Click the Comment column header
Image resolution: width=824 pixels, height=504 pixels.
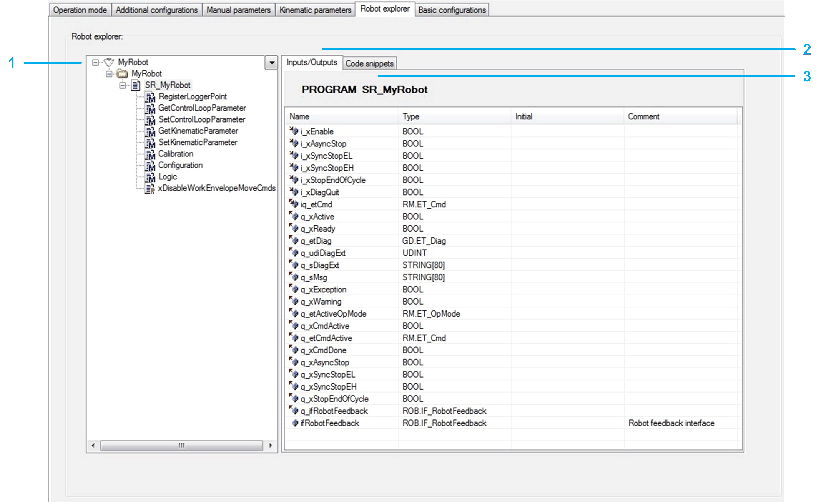point(681,117)
